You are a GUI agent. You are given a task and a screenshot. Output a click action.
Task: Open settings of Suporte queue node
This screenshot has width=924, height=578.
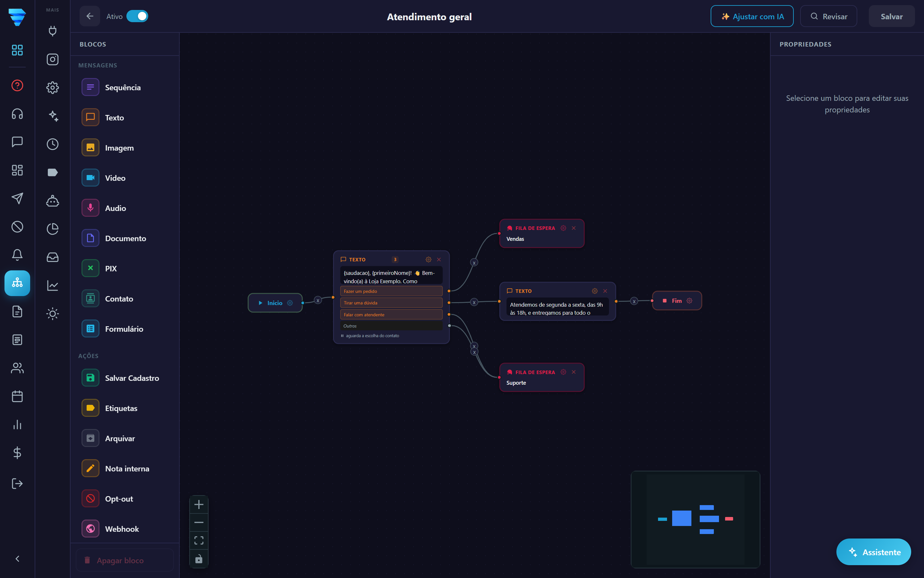563,372
